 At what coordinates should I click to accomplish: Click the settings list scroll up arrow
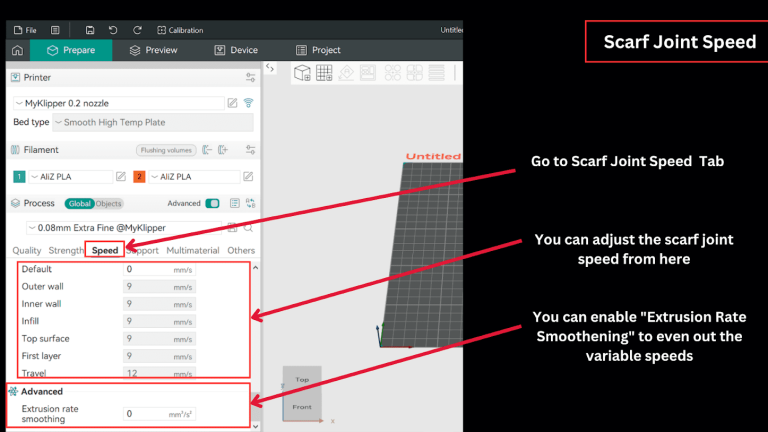click(x=255, y=268)
